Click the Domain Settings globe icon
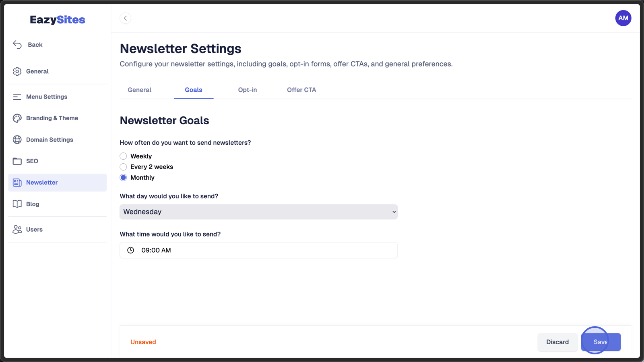 tap(17, 140)
